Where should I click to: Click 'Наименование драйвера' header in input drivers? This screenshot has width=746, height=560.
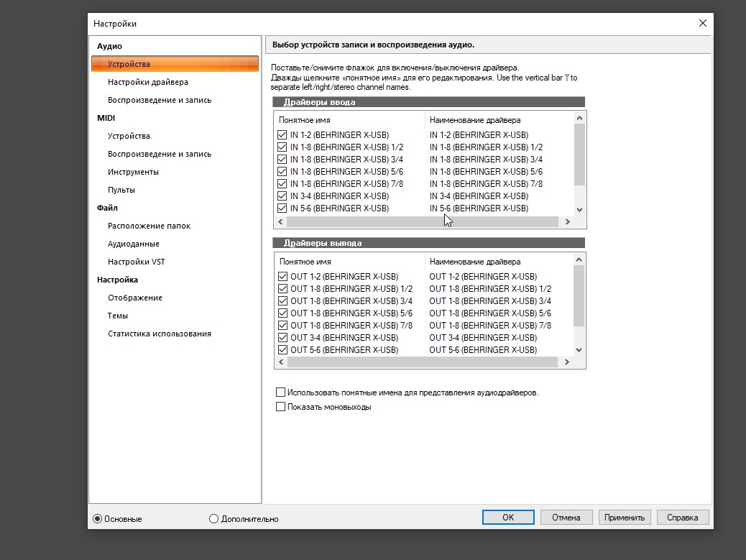475,120
